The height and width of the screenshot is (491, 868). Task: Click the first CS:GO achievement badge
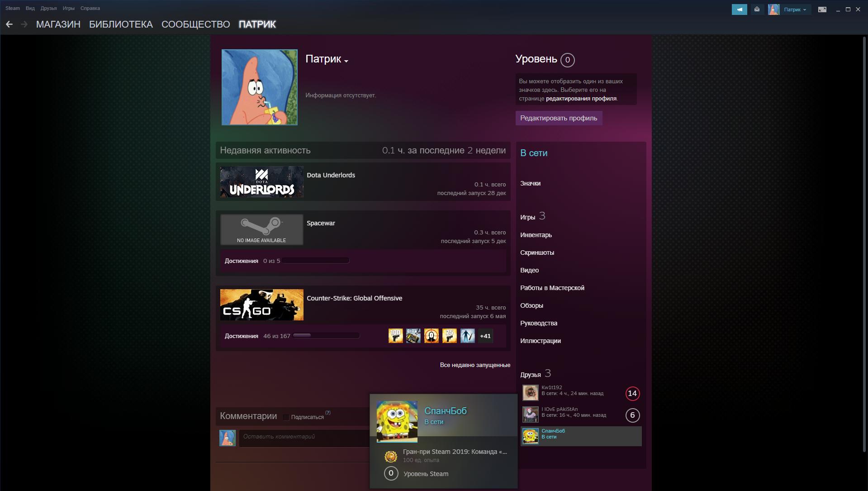(x=395, y=336)
